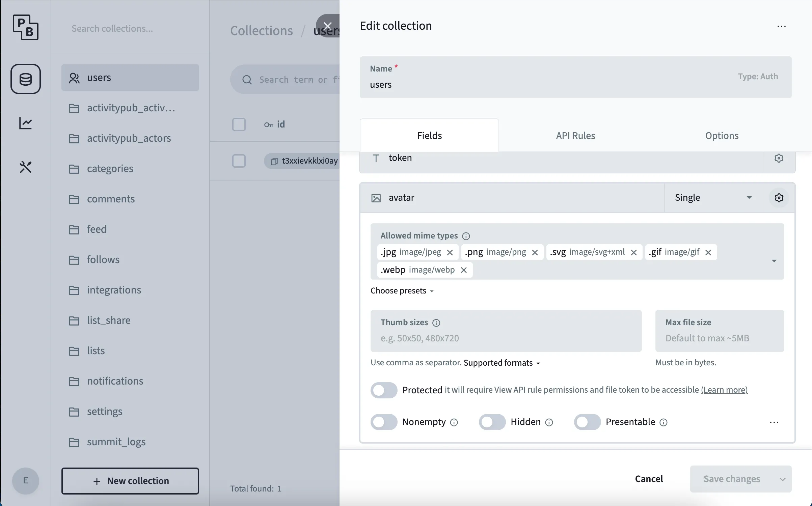812x506 pixels.
Task: Open the Collections database icon in sidebar
Action: point(26,79)
